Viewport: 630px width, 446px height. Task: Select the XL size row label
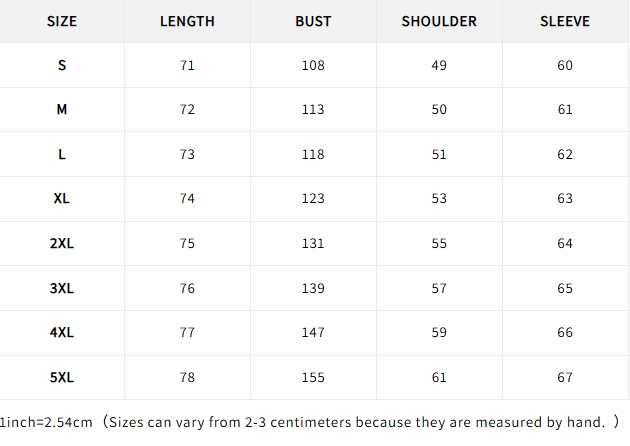pos(61,198)
